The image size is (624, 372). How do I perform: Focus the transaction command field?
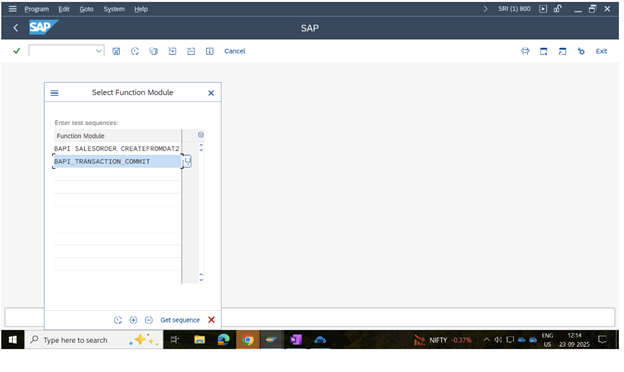pos(62,51)
